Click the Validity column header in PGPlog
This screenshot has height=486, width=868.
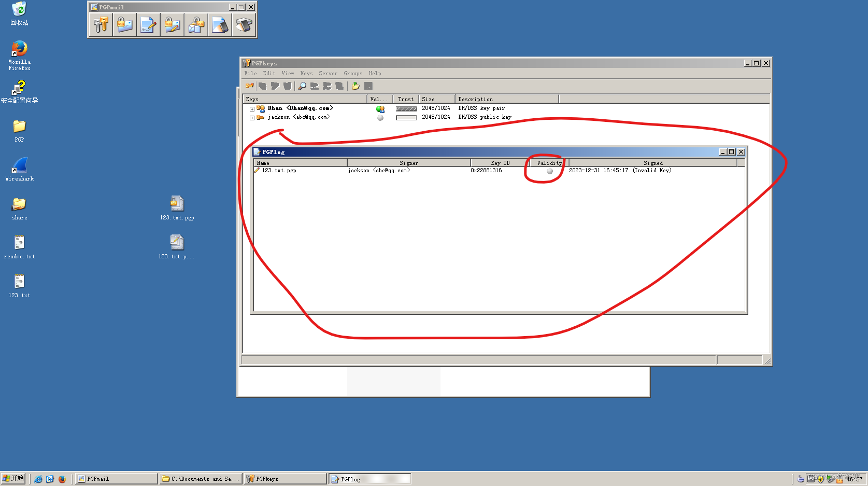(x=549, y=163)
